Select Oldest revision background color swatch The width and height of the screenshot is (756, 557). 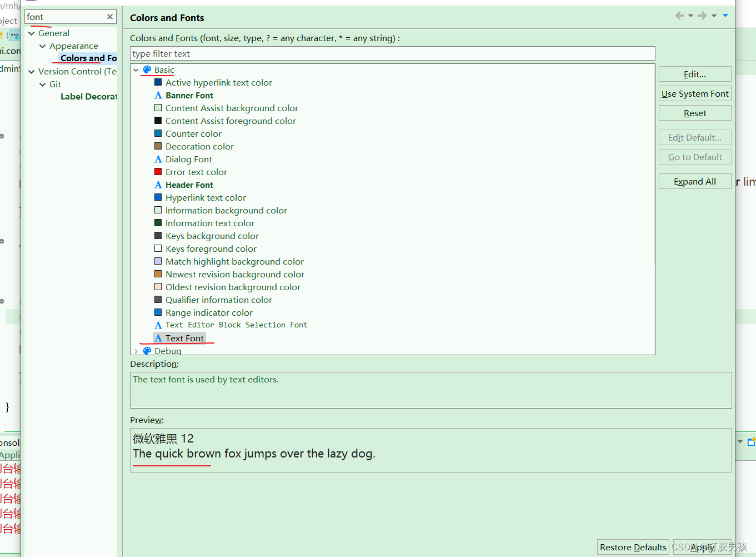(158, 287)
